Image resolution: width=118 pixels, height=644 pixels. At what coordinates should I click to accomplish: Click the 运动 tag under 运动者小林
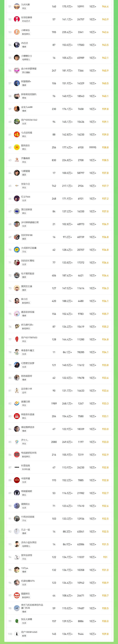[x=24, y=393]
